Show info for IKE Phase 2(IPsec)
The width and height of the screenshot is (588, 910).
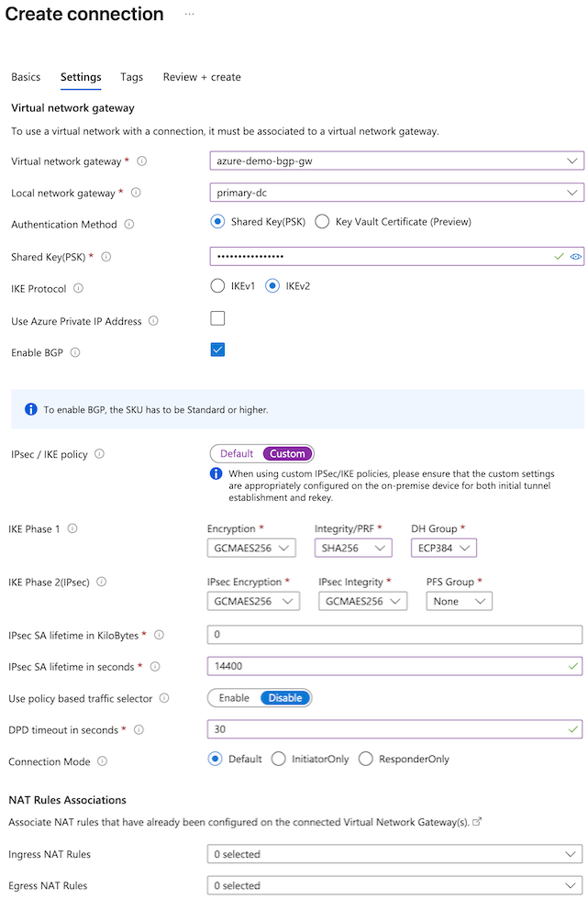[102, 582]
